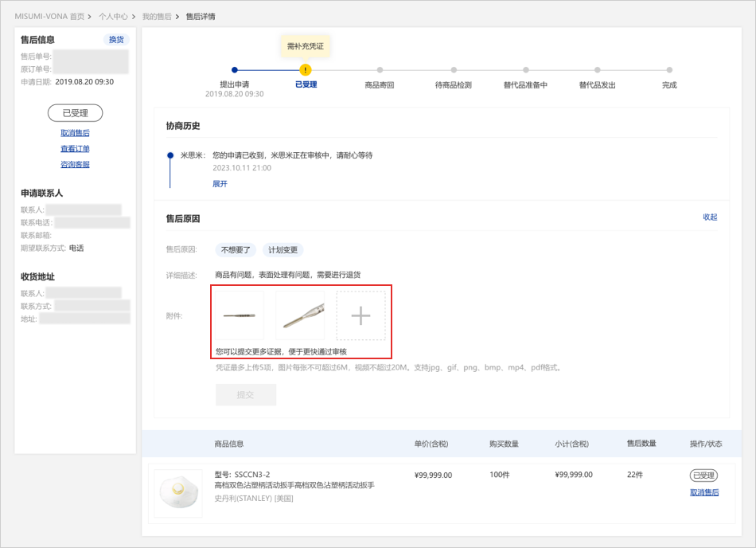Click the product mask image thumbnail

[178, 494]
